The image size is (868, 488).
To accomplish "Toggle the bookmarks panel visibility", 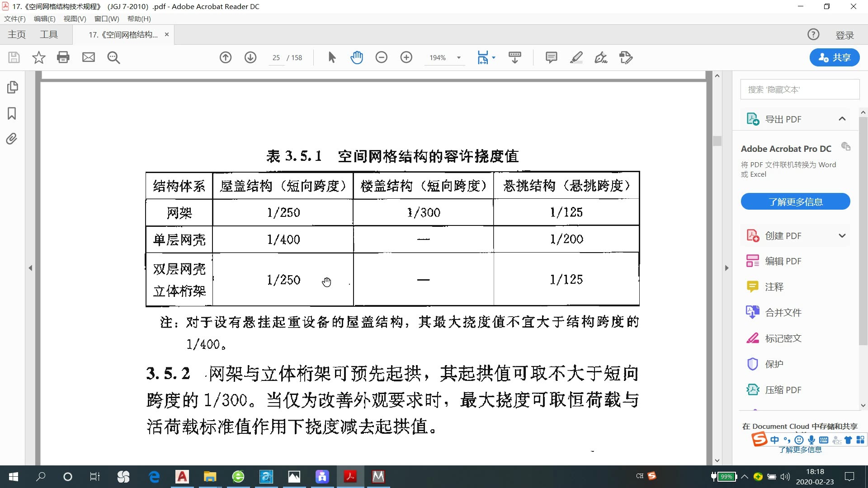I will point(12,114).
